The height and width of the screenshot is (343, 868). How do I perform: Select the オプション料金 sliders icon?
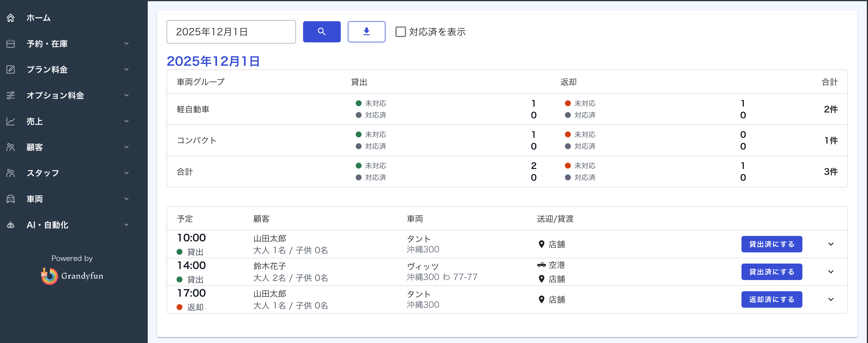pos(11,95)
